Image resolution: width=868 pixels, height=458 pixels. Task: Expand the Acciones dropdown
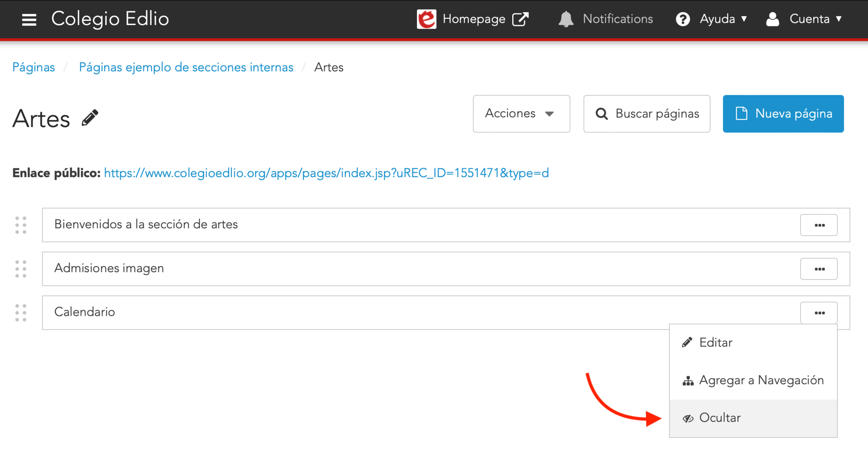tap(521, 114)
